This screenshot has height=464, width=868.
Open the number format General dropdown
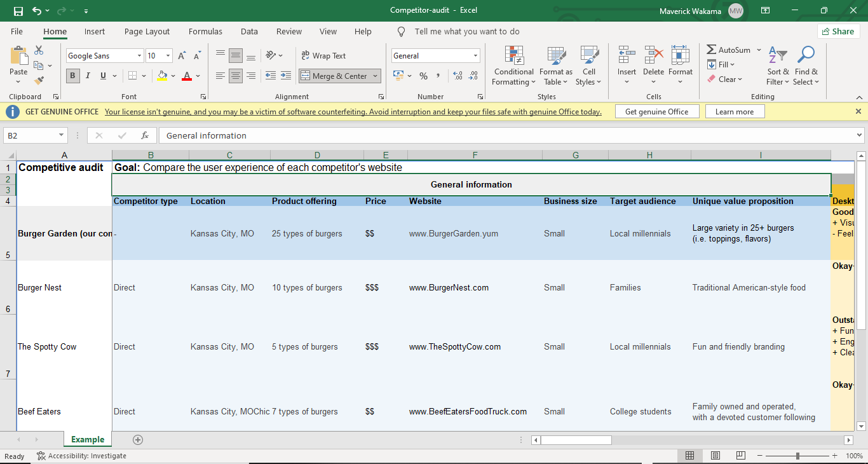(475, 56)
